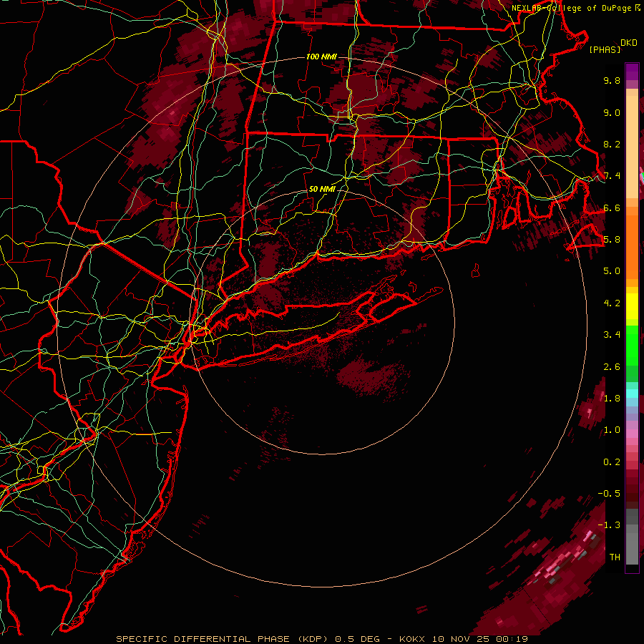Click the 9.8 value on the color scale
644x644 pixels.
point(612,80)
